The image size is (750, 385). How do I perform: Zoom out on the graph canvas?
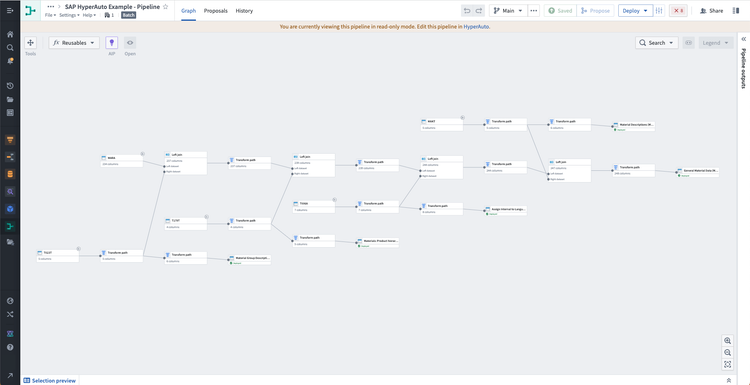coord(728,352)
